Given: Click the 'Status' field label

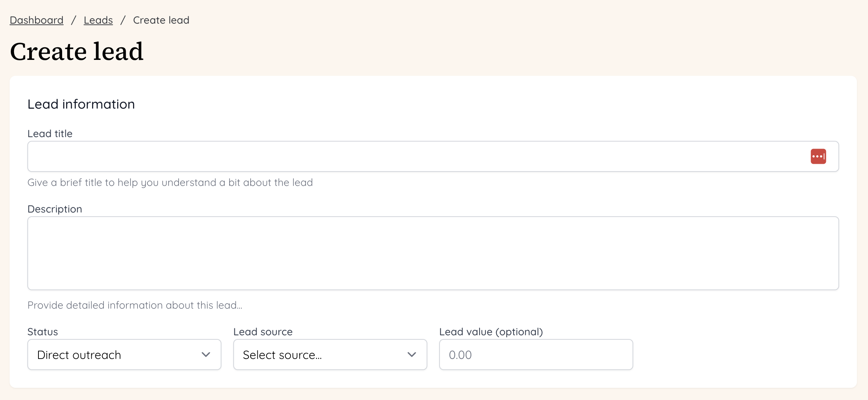Looking at the screenshot, I should pyautogui.click(x=43, y=332).
